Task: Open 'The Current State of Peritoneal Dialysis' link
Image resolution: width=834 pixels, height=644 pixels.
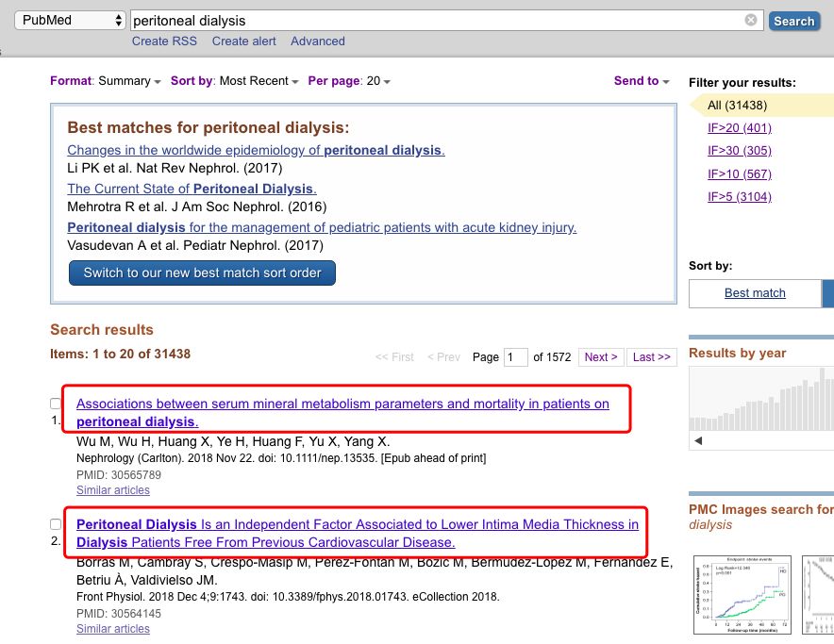Action: coord(192,189)
